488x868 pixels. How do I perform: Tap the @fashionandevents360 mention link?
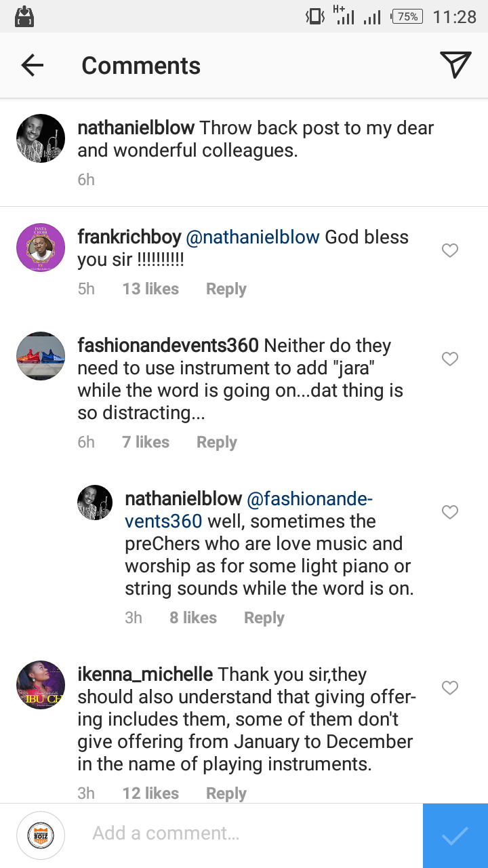pyautogui.click(x=309, y=500)
